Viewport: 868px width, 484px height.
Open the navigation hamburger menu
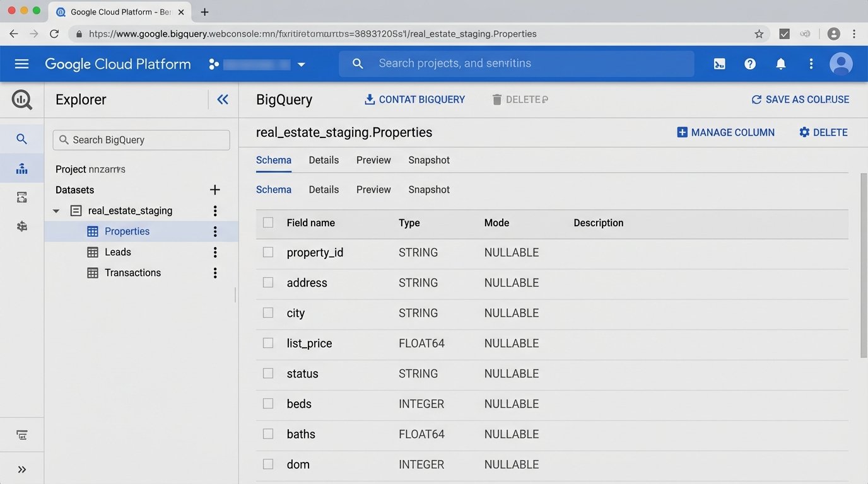coord(21,64)
